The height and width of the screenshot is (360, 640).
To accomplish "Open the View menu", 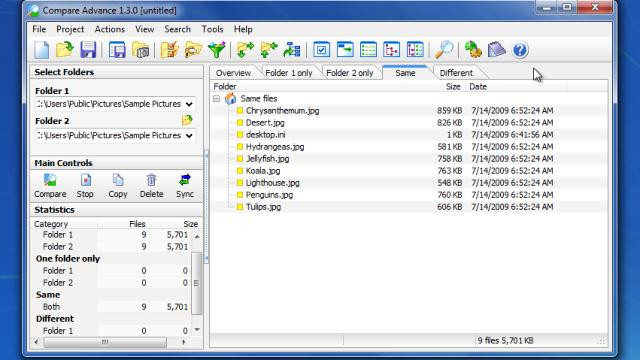I will (144, 29).
